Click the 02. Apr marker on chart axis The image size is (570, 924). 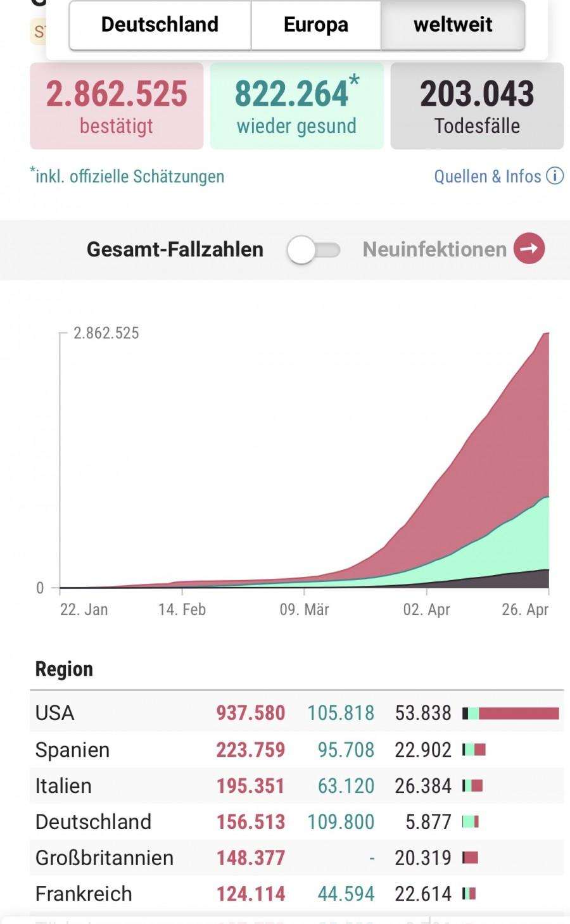427,609
